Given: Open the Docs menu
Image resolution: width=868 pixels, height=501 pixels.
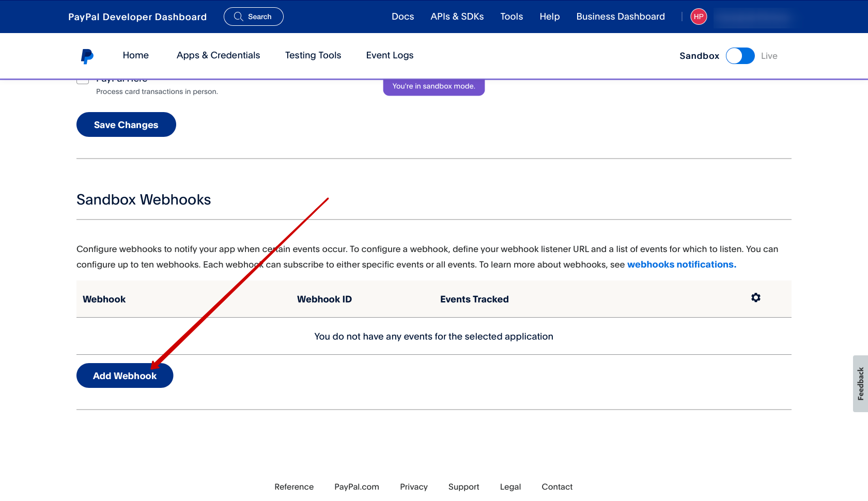Looking at the screenshot, I should pyautogui.click(x=402, y=17).
